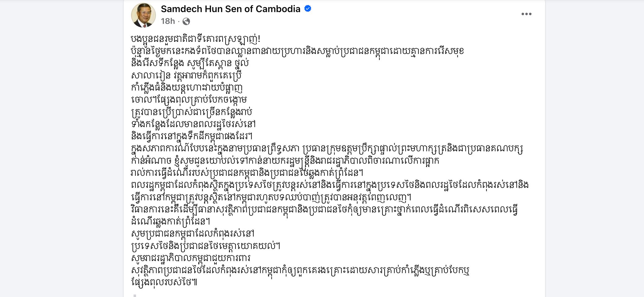Open the Samdech Hun Sen of Cambodia page
Image resolution: width=644 pixels, height=297 pixels.
pyautogui.click(x=230, y=9)
